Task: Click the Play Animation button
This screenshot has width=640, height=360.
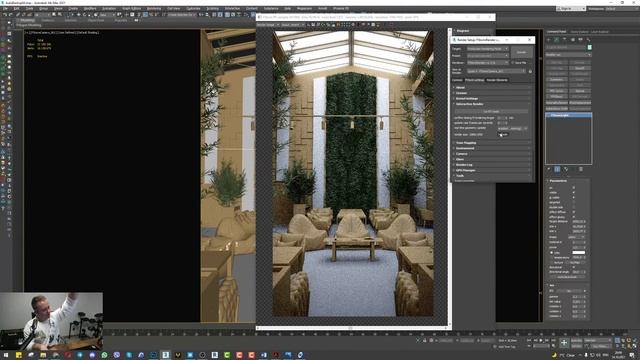Action: pyautogui.click(x=541, y=340)
